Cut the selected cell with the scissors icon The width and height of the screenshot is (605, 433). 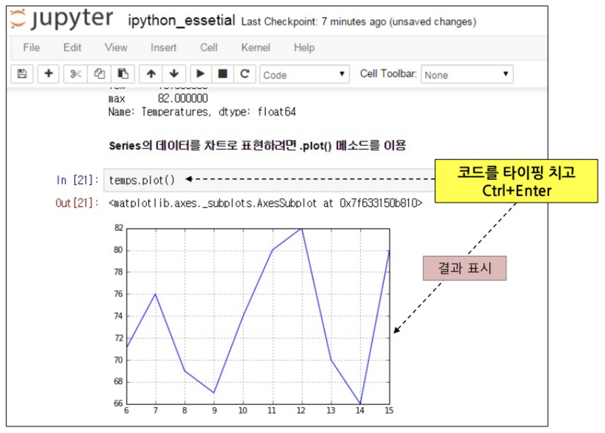76,74
